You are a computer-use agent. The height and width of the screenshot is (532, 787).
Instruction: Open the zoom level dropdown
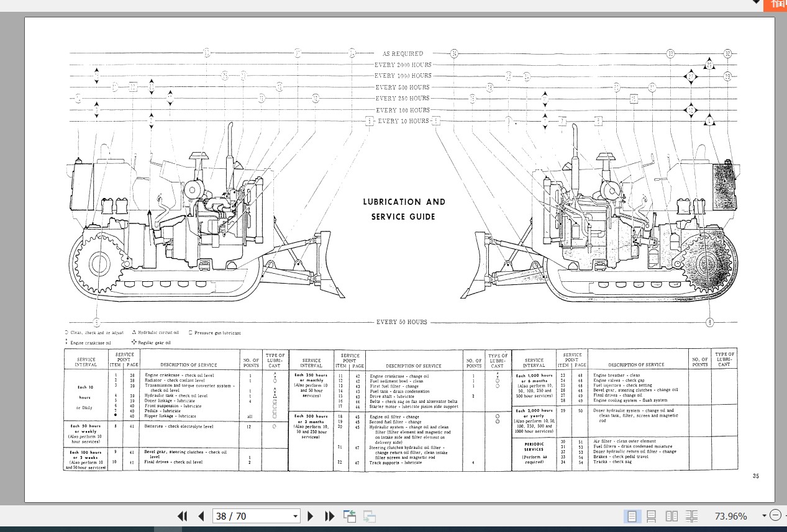pyautogui.click(x=764, y=516)
